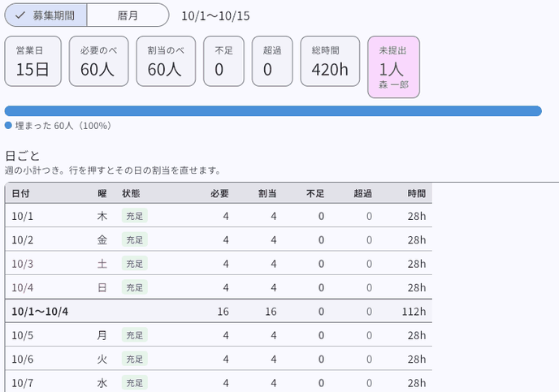
Task: Click the checkmark icon in 募集期間
Action: point(20,15)
